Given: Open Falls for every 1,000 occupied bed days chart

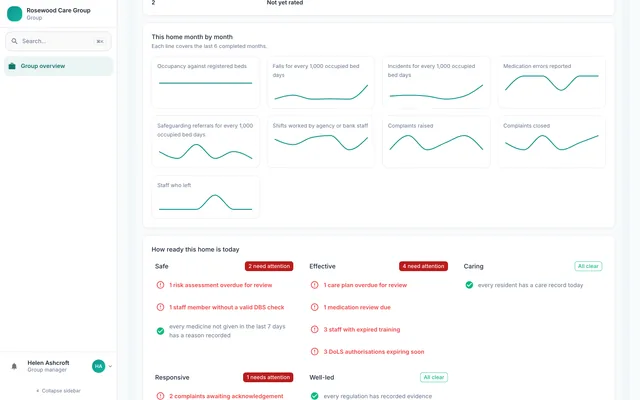Looking at the screenshot, I should coord(321,82).
